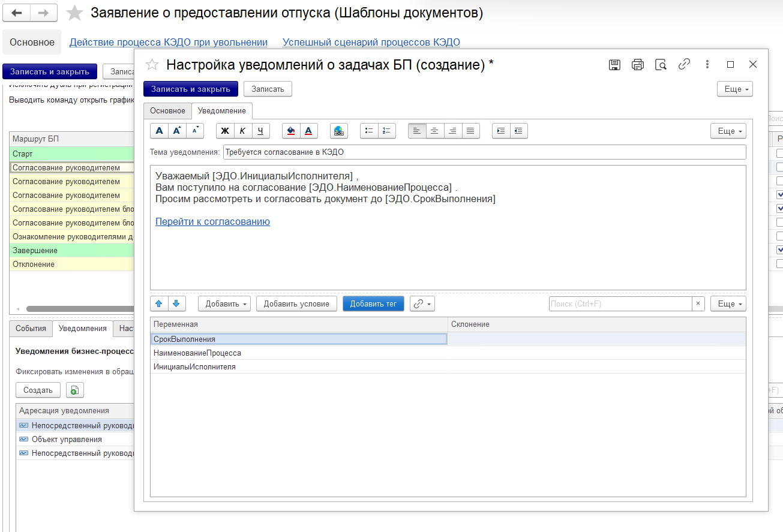Select Основное in the main window navigation
The width and height of the screenshot is (783, 532).
pos(32,42)
